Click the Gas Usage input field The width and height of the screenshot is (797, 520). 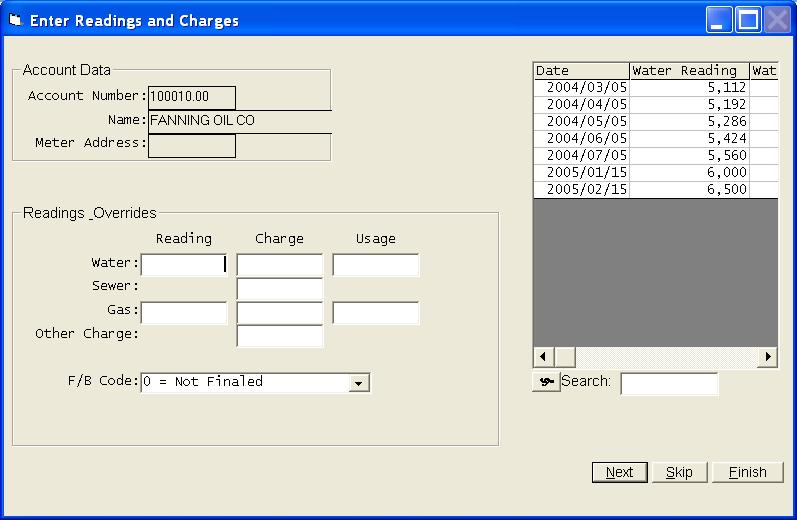pyautogui.click(x=376, y=313)
